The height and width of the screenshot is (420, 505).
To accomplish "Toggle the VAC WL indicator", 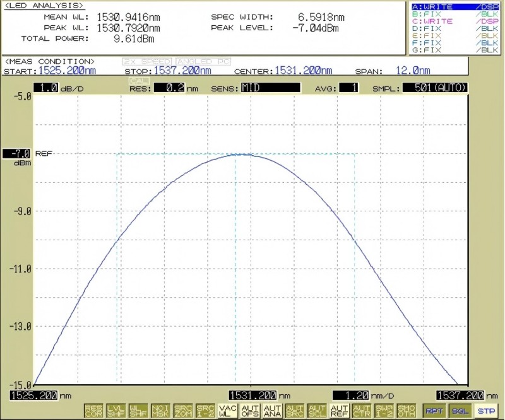I will click(x=227, y=411).
